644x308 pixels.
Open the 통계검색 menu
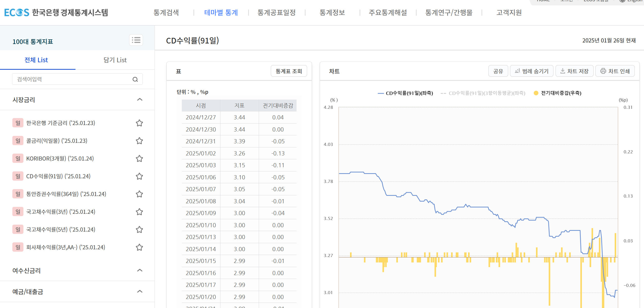point(166,13)
